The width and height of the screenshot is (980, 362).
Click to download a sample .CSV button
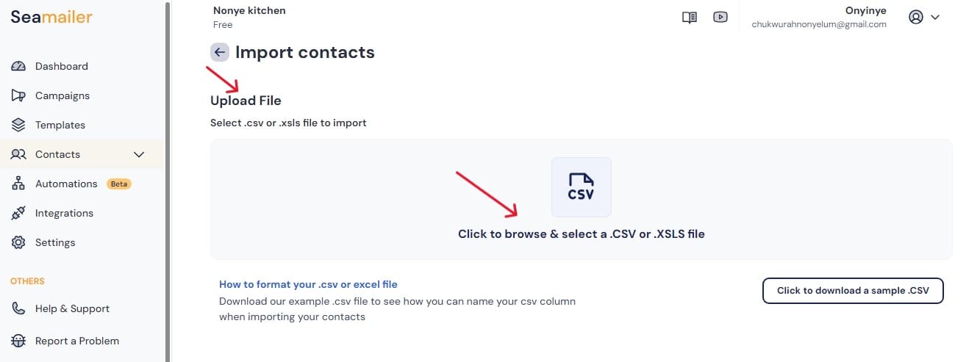pyautogui.click(x=853, y=290)
